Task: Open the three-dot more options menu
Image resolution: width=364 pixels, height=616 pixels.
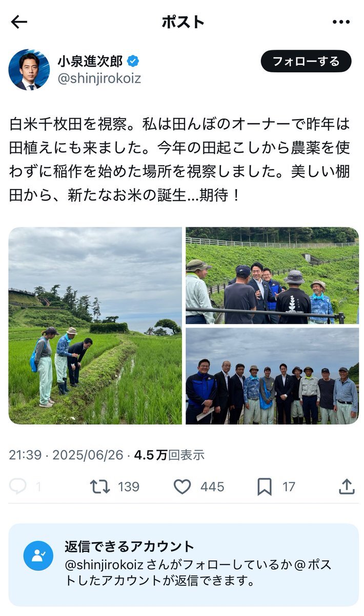Action: [341, 22]
